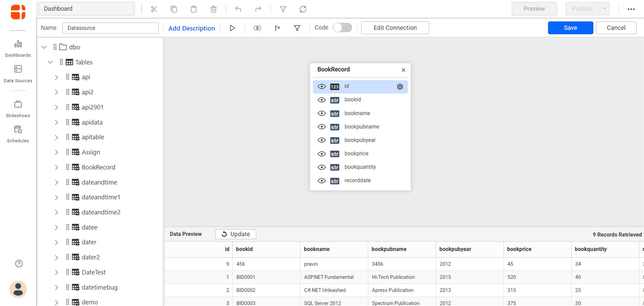The width and height of the screenshot is (644, 306).
Task: Click the Slideshows sidebar icon
Action: pos(18,108)
